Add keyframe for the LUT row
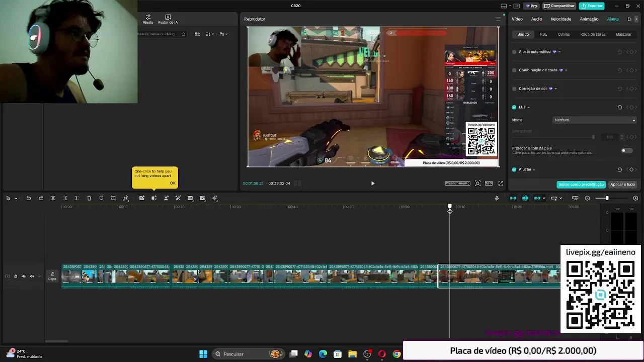Image resolution: width=644 pixels, height=362 pixels. 631,107
